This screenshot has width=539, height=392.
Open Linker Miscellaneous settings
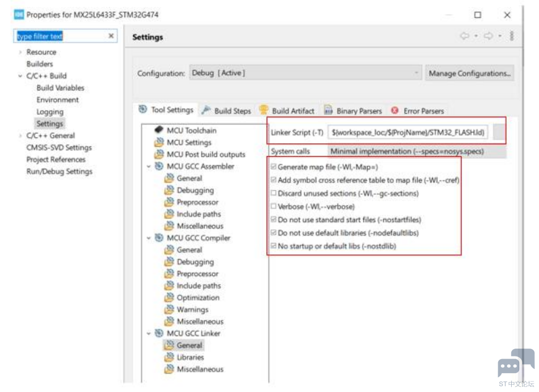click(200, 370)
